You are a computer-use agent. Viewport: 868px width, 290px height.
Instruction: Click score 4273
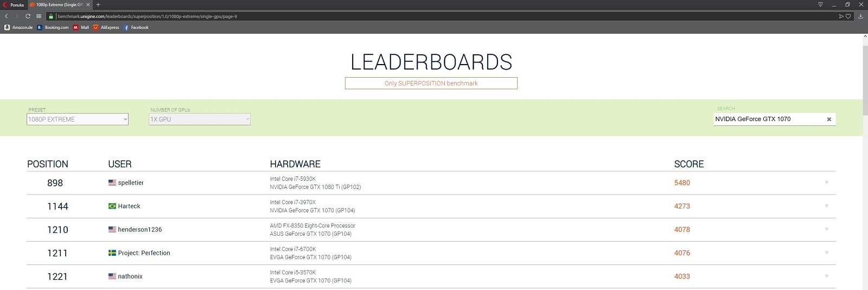(682, 206)
